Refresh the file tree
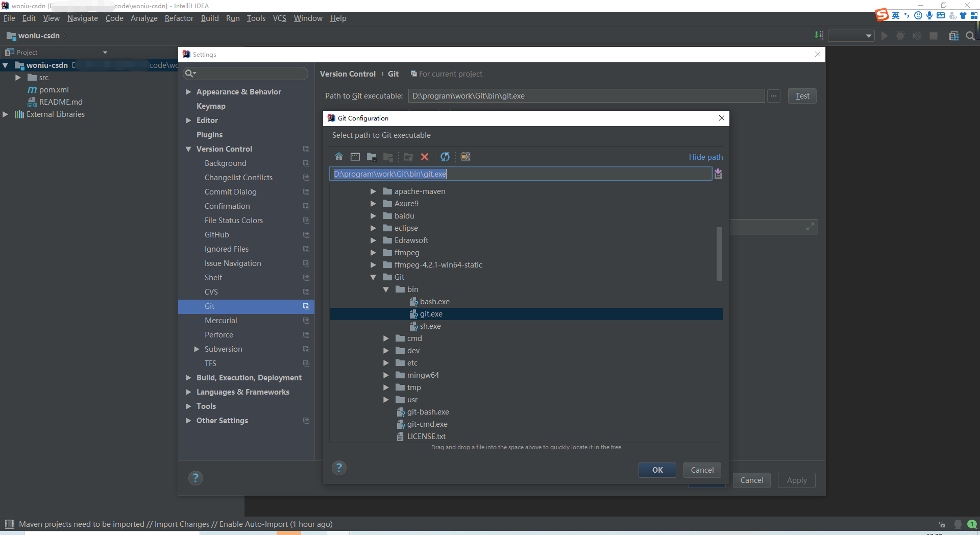980x535 pixels. click(x=445, y=157)
